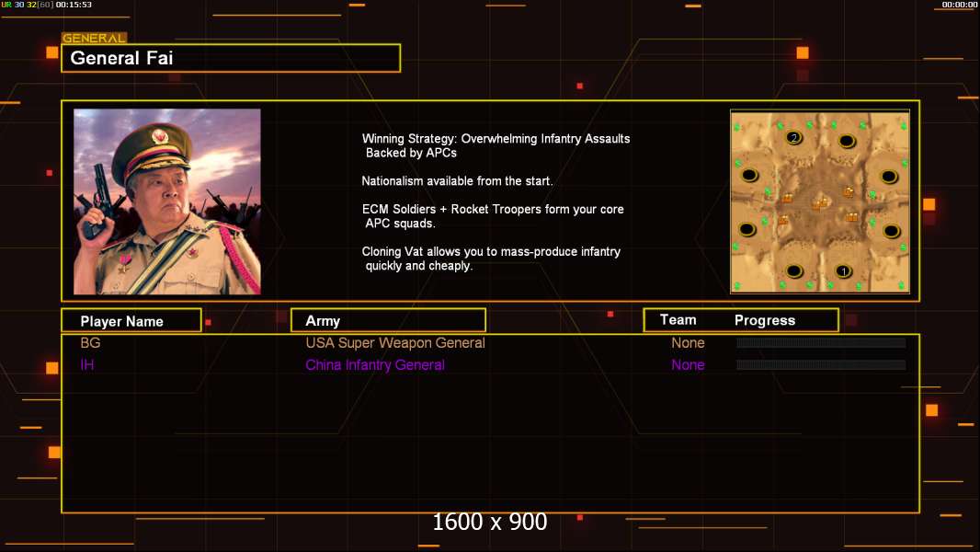Click IH's loading progress bar
The image size is (980, 552).
pos(821,364)
